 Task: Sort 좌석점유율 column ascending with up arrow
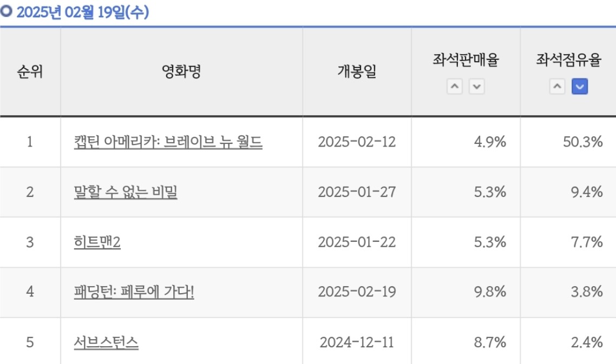coord(558,87)
